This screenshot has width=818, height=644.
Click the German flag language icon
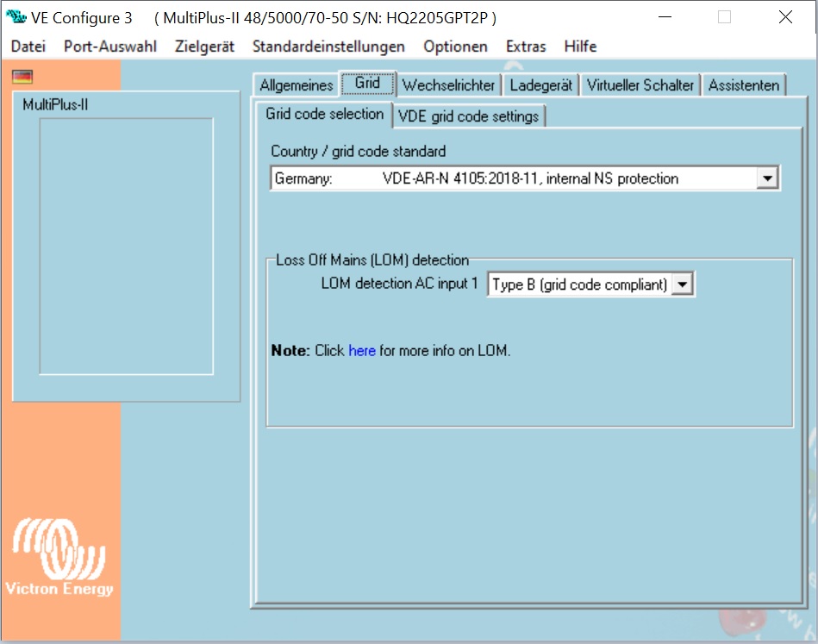[22, 77]
